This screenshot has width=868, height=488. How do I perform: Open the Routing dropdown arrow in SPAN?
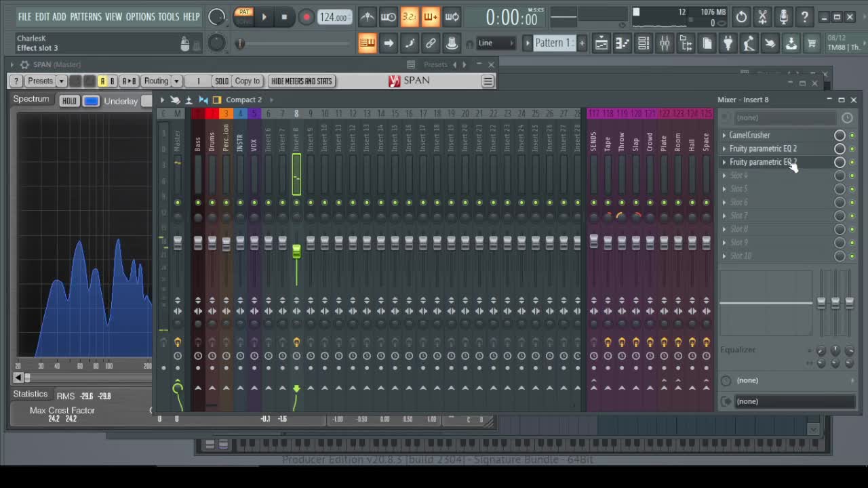pyautogui.click(x=176, y=81)
